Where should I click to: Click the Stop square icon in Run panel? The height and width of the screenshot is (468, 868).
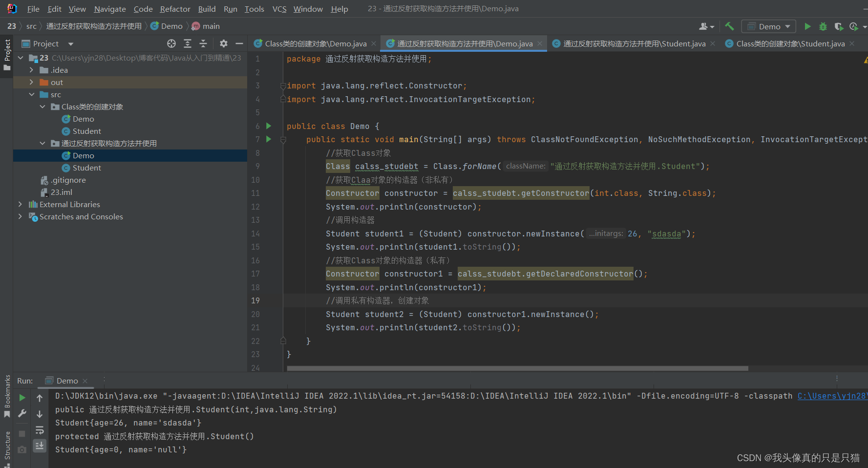22,434
